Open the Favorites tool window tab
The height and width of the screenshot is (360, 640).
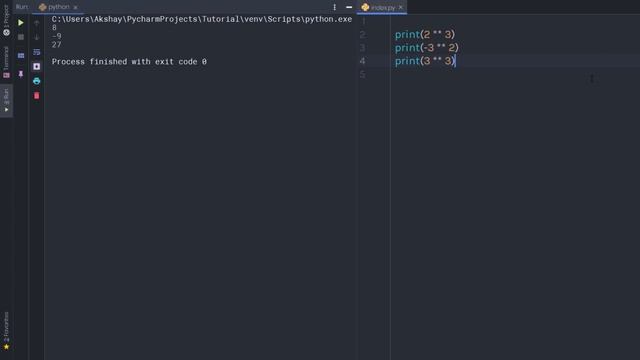point(6,331)
